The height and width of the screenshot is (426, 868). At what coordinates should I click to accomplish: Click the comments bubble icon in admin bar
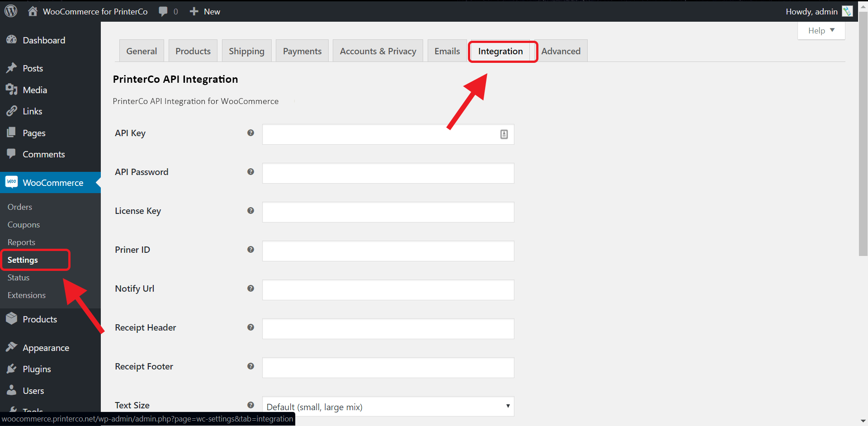click(x=163, y=11)
